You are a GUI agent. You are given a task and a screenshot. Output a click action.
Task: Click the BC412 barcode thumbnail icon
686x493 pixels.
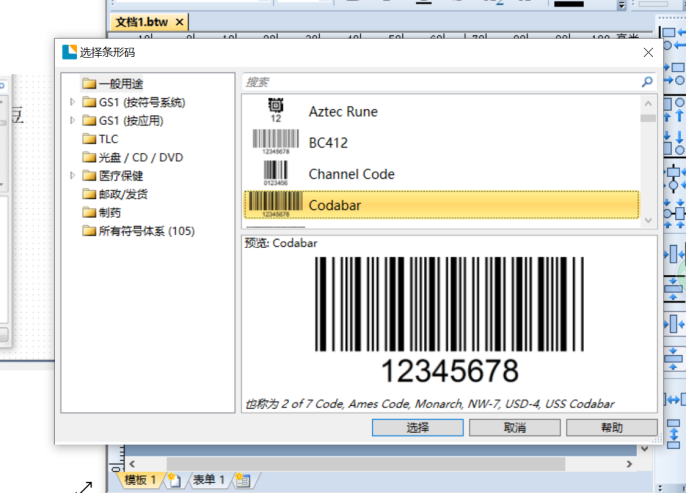tap(276, 142)
